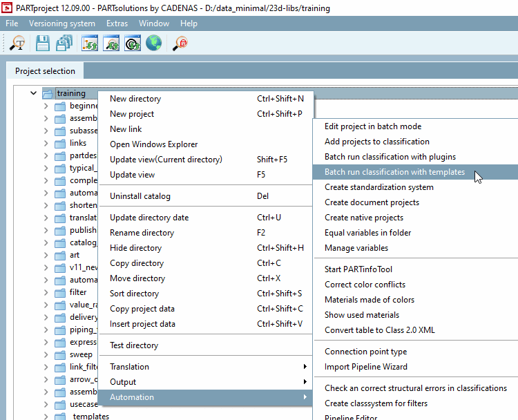Collapse the training root directory

[x=33, y=93]
